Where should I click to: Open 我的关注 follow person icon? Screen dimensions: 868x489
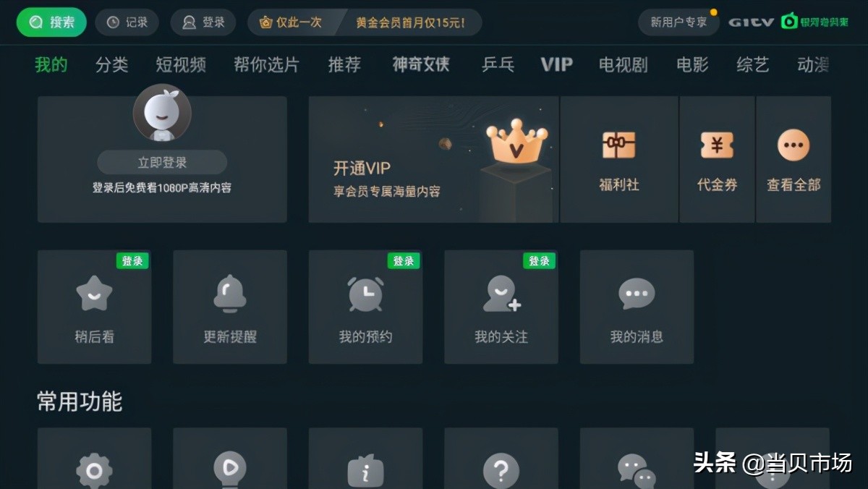[501, 294]
